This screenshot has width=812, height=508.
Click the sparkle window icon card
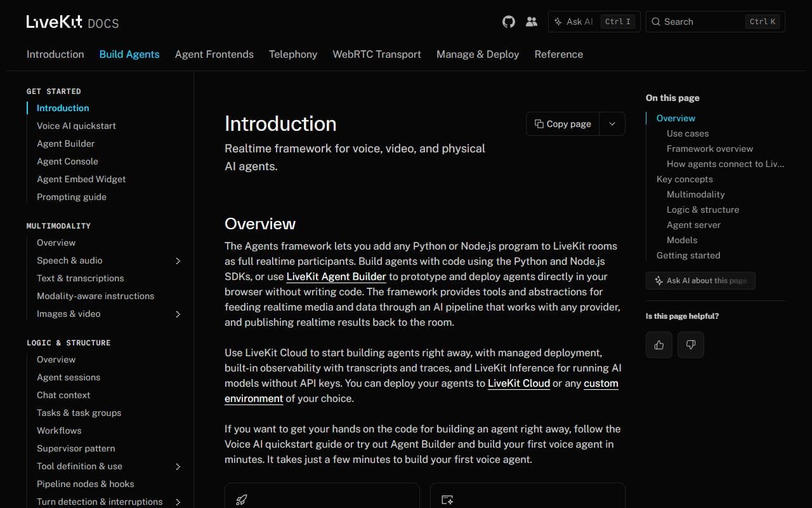coord(528,495)
